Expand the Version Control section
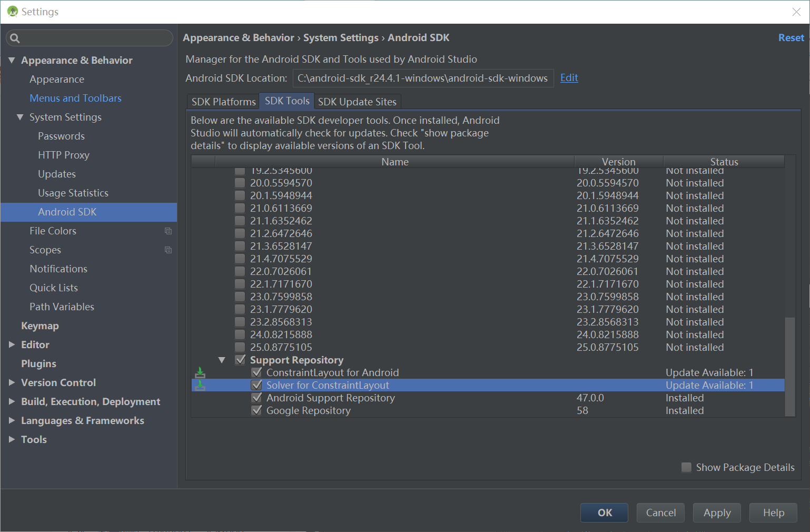Screen dimensions: 810x532 (x=12, y=382)
